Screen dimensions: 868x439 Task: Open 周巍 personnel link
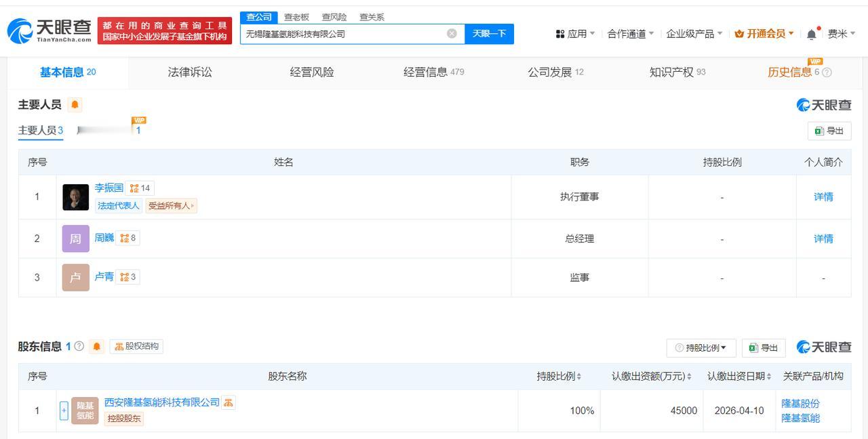[104, 238]
